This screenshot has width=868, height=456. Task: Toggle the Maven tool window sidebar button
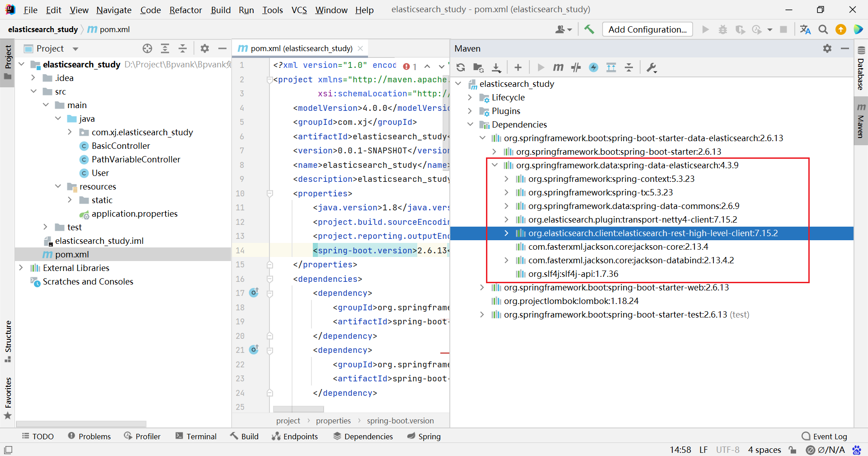tap(861, 122)
